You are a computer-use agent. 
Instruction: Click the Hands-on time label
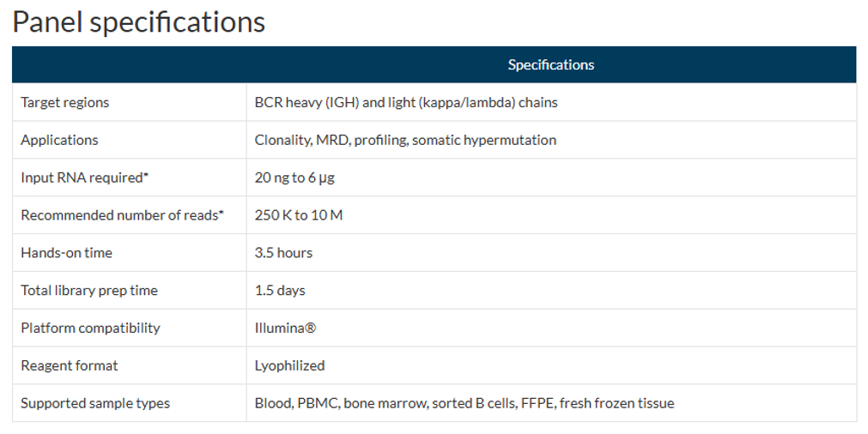66,253
